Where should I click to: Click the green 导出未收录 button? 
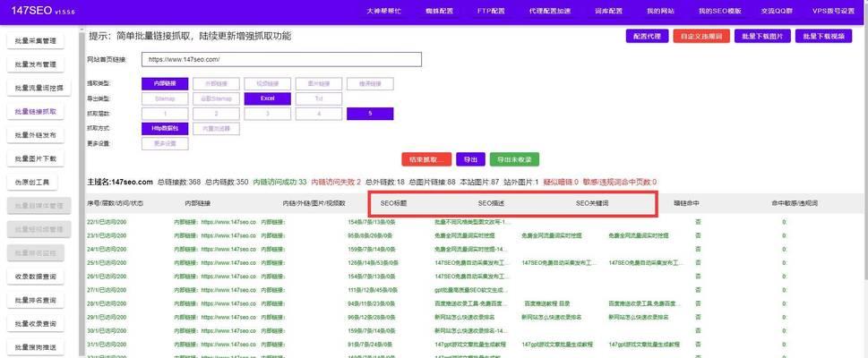(514, 159)
